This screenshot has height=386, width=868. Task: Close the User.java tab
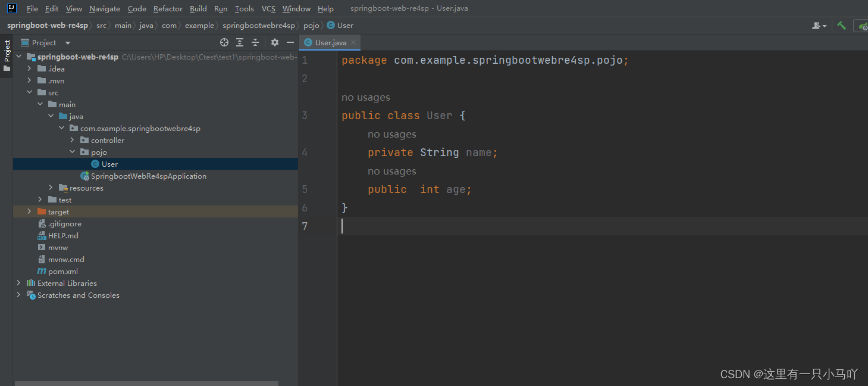[x=353, y=42]
